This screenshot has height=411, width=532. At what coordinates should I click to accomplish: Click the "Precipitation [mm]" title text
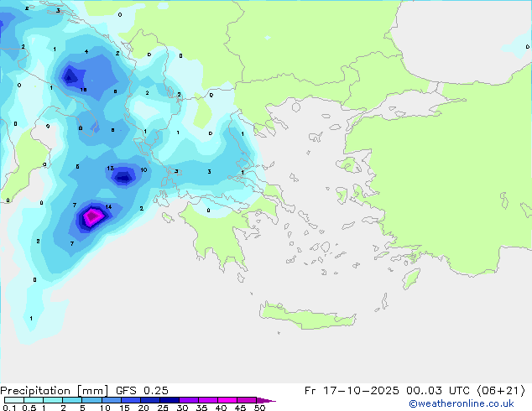coord(54,391)
